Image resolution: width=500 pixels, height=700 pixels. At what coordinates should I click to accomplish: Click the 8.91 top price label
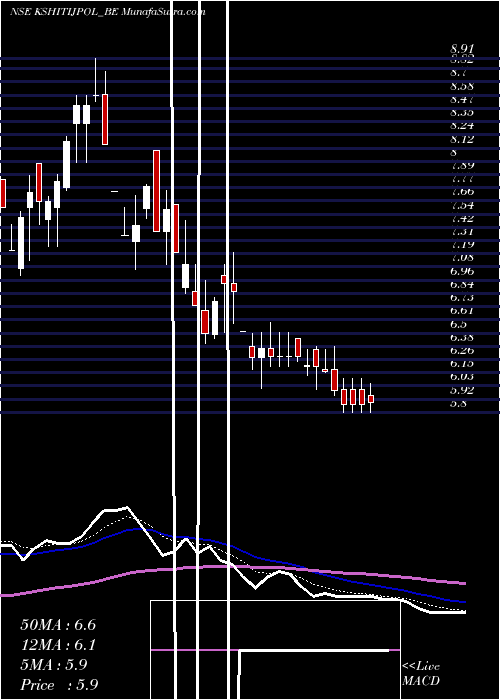point(462,49)
